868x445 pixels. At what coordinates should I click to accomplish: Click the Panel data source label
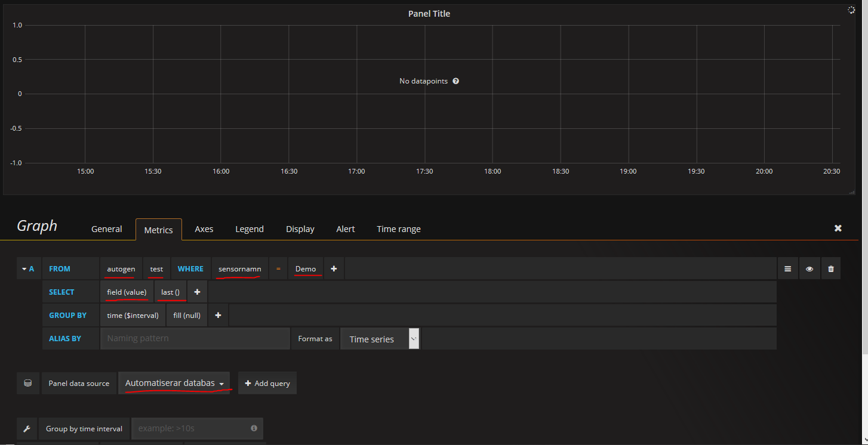tap(79, 384)
